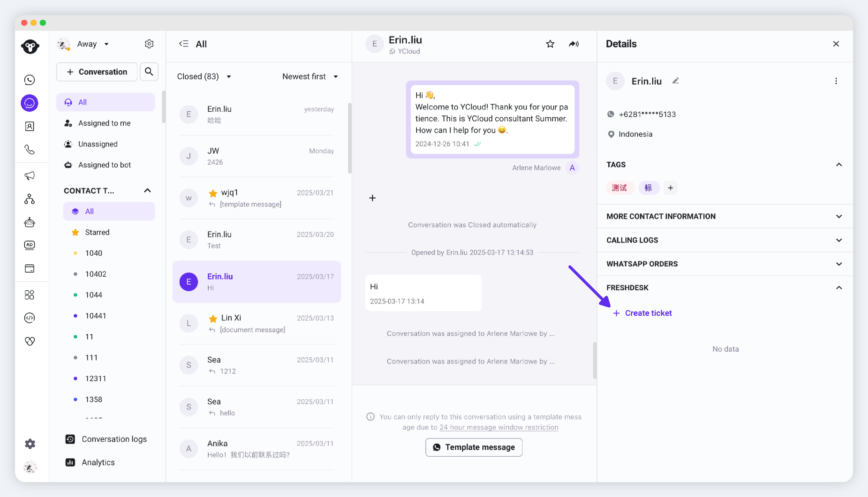Open the chatbot robot sidebar icon

[x=30, y=222]
